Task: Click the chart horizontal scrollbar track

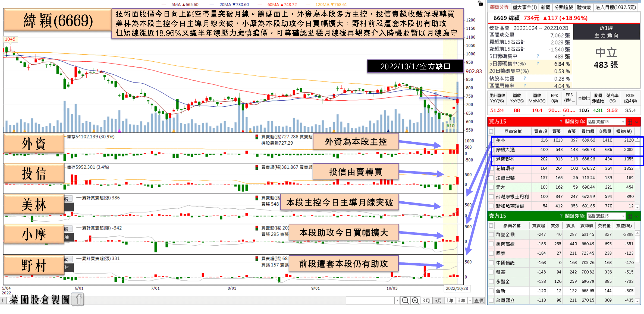Action: point(370,300)
